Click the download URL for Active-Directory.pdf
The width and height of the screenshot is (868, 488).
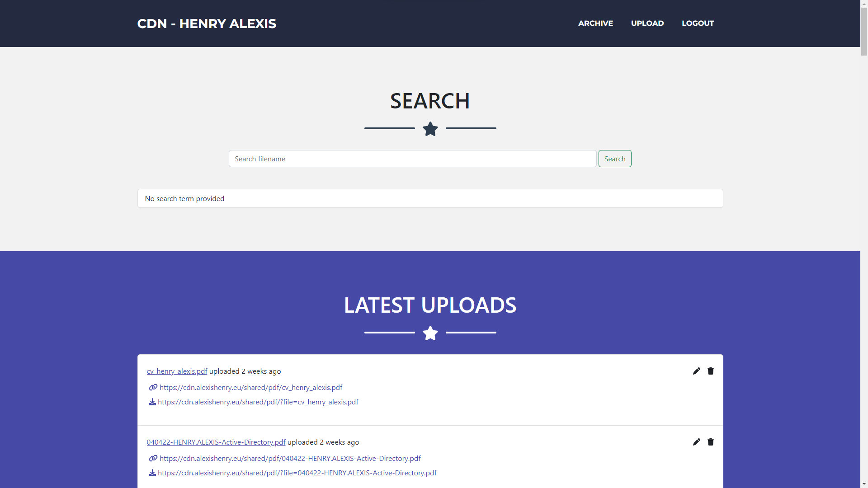click(297, 472)
